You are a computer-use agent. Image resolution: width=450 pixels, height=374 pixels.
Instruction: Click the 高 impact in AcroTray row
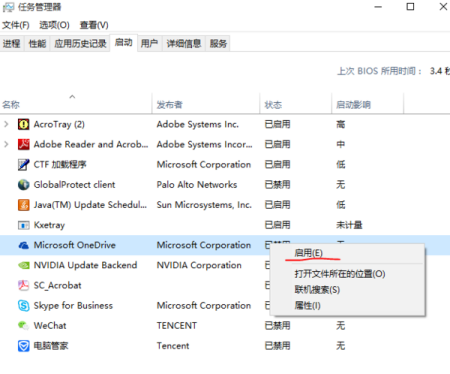click(341, 124)
